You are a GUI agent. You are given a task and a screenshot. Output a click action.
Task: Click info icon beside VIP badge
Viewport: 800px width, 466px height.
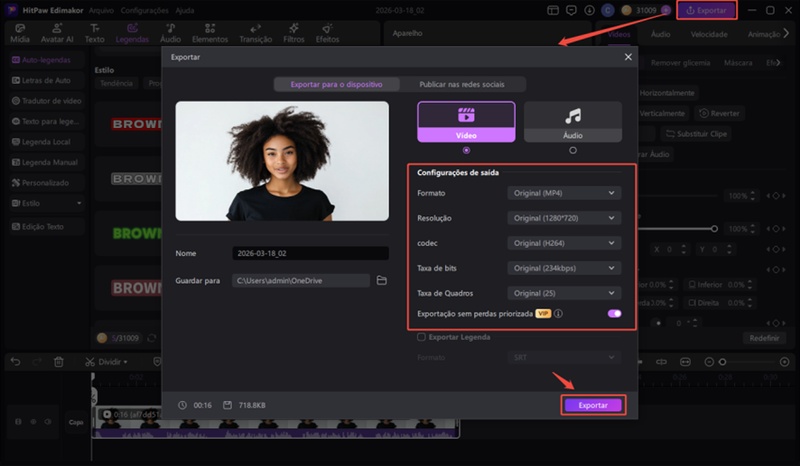(x=558, y=313)
